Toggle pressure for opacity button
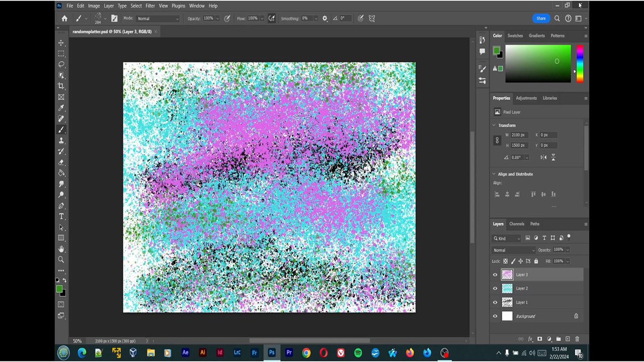This screenshot has width=644, height=362. (x=227, y=18)
